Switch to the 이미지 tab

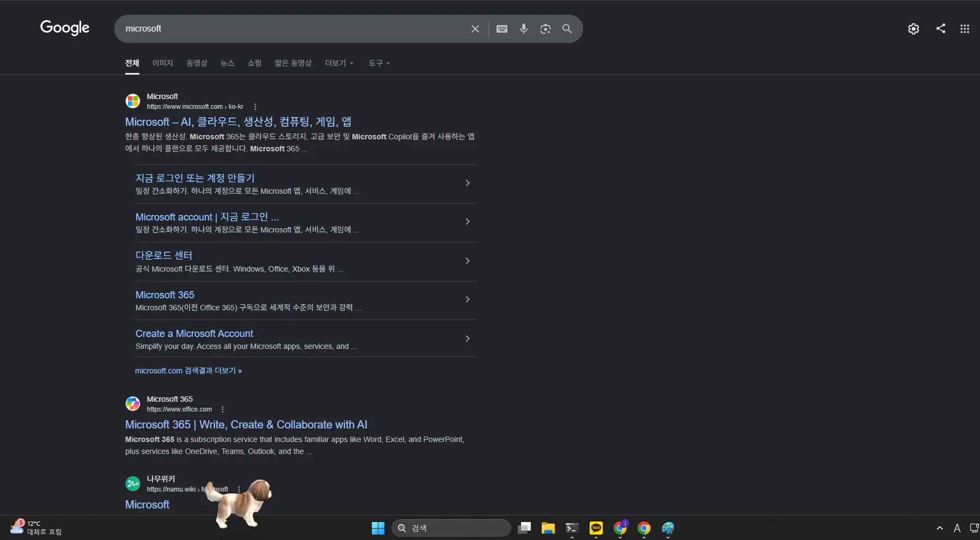163,63
